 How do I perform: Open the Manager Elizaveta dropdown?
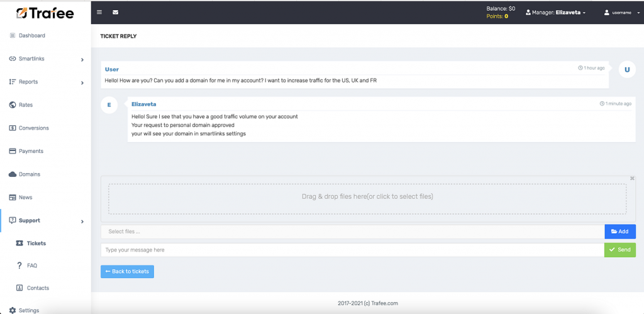click(556, 13)
